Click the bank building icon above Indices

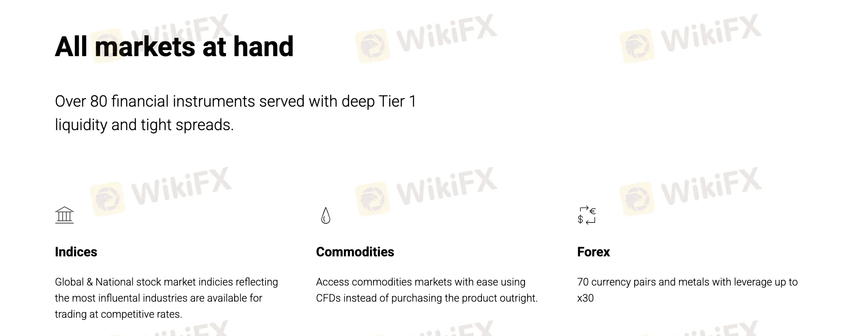(x=64, y=215)
